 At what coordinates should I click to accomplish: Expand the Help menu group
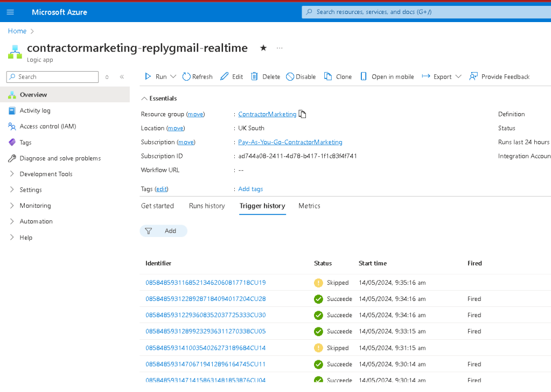click(x=12, y=237)
